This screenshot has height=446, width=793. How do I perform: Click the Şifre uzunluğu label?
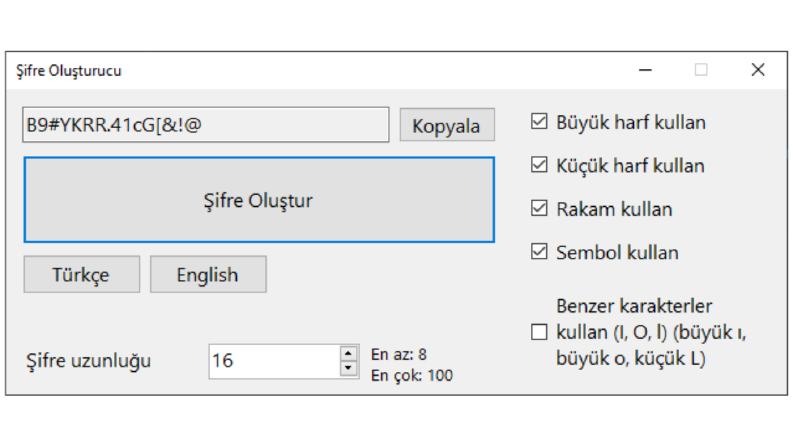coord(89,361)
